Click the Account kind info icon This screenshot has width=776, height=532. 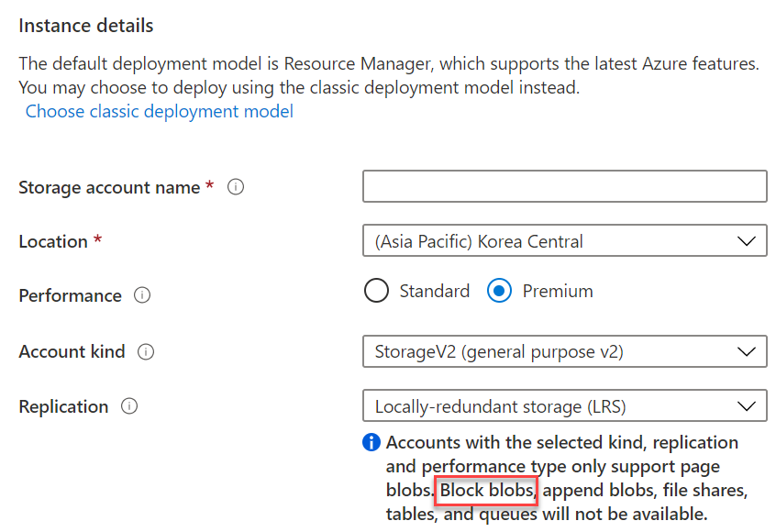(x=146, y=352)
